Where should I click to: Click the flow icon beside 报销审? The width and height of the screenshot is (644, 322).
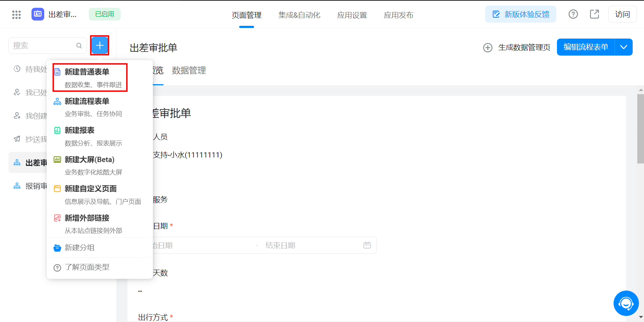coord(17,186)
